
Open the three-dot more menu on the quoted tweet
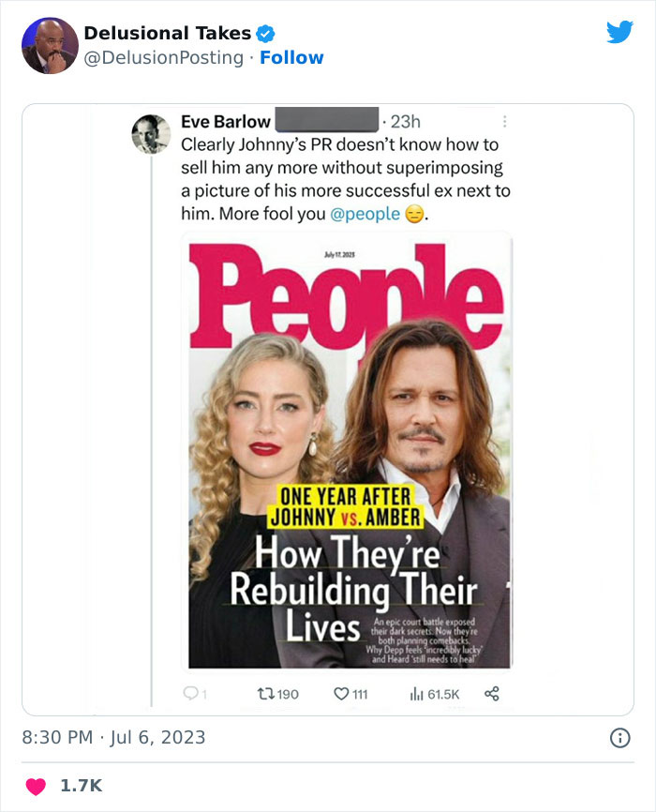505,122
